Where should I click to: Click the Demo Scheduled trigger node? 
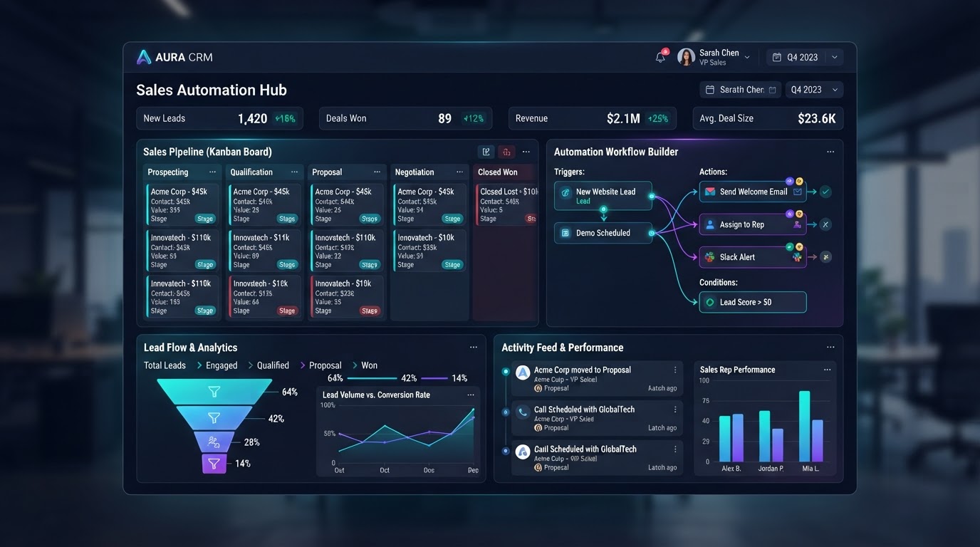603,233
